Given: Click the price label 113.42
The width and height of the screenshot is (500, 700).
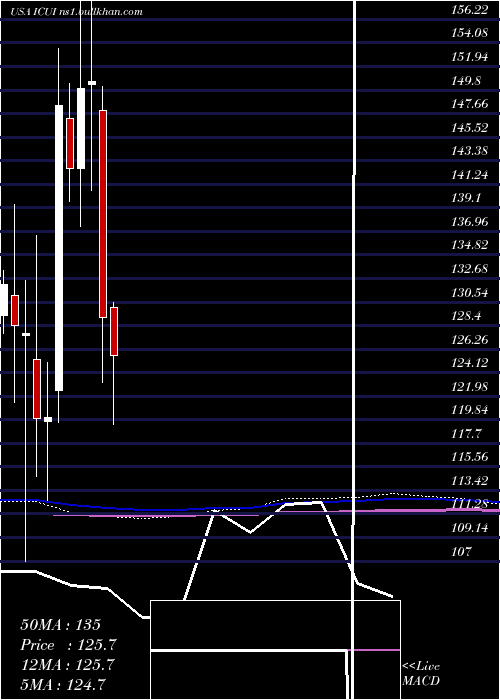Looking at the screenshot, I should pos(470,481).
